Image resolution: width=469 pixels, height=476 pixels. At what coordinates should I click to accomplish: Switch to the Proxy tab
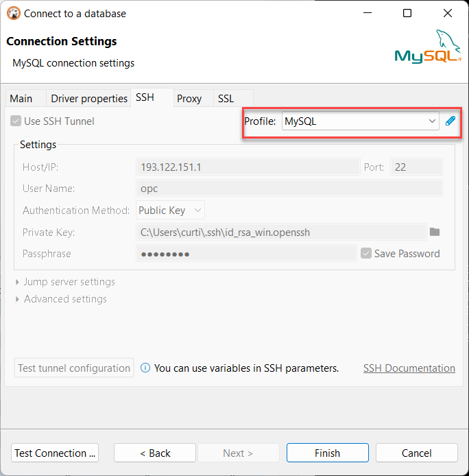pos(189,99)
